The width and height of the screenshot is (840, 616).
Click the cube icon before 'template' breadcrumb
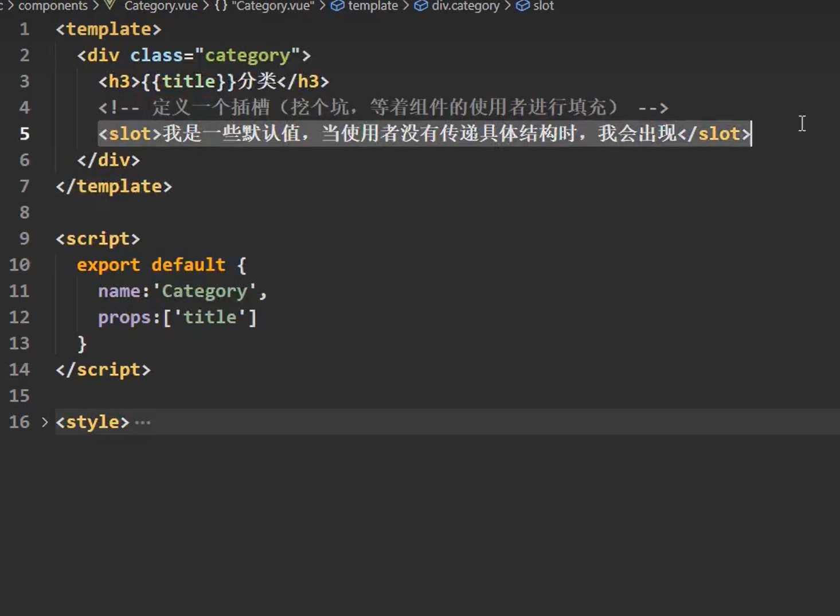pos(338,6)
